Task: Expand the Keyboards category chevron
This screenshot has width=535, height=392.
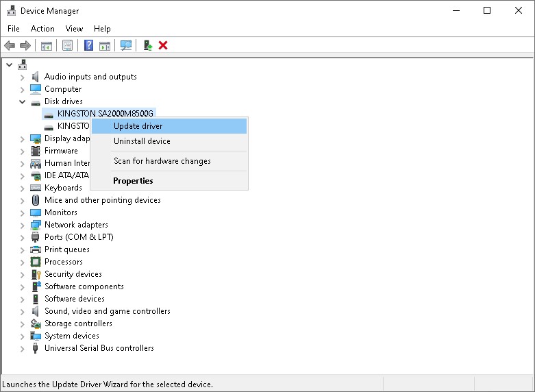Action: (22, 188)
